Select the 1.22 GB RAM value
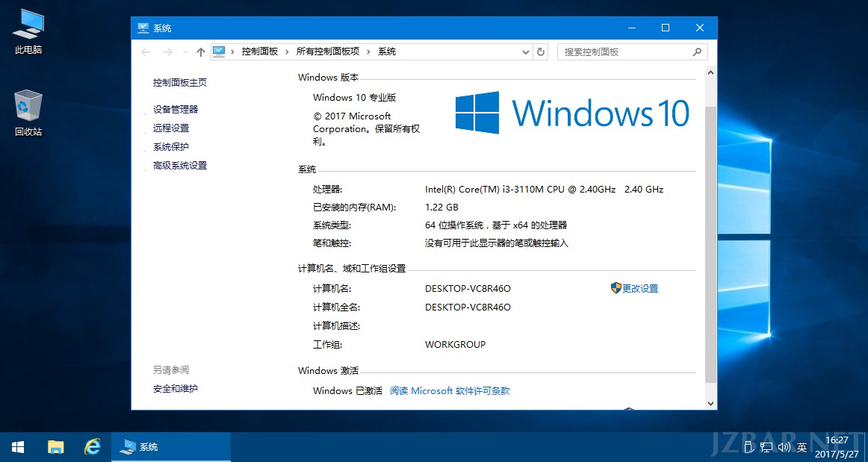The height and width of the screenshot is (462, 868). point(441,207)
